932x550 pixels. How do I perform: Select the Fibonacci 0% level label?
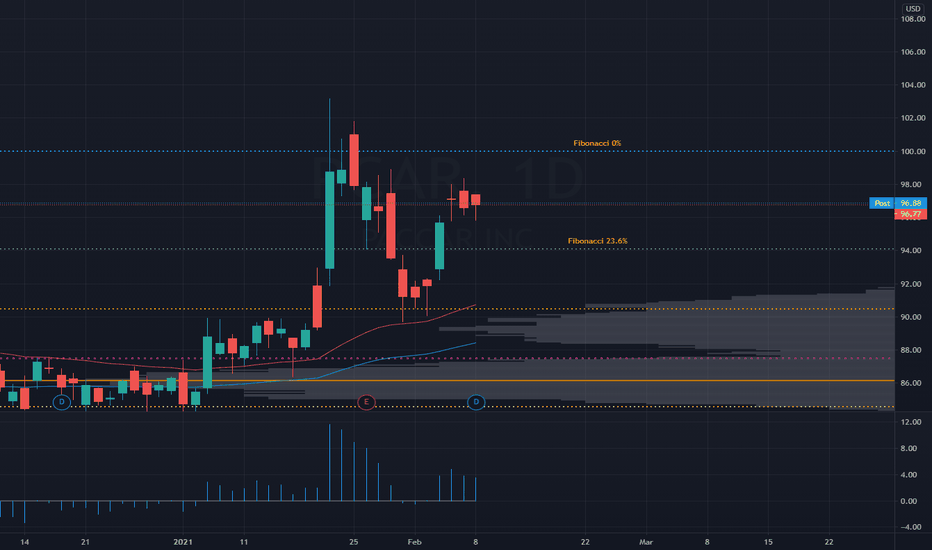(597, 143)
